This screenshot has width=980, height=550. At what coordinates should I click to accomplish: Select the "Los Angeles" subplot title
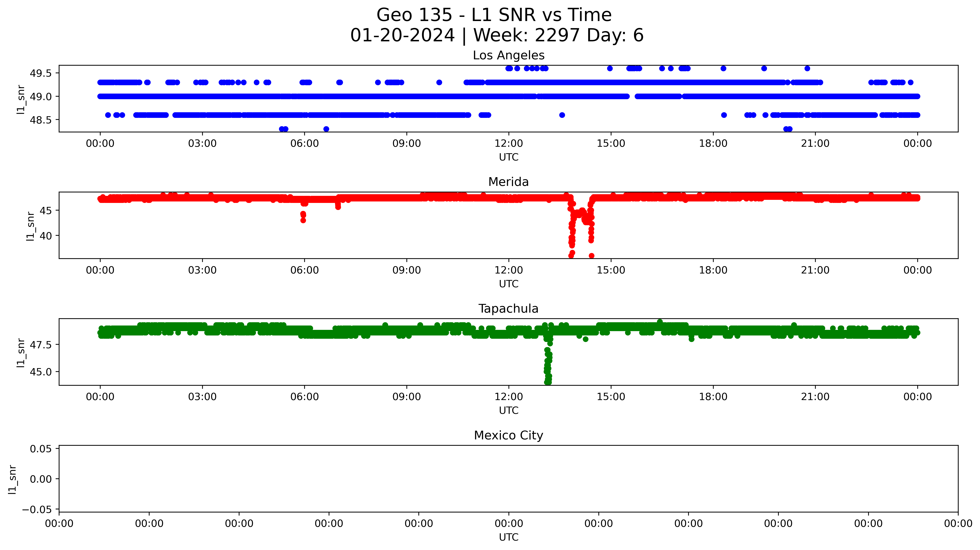509,55
